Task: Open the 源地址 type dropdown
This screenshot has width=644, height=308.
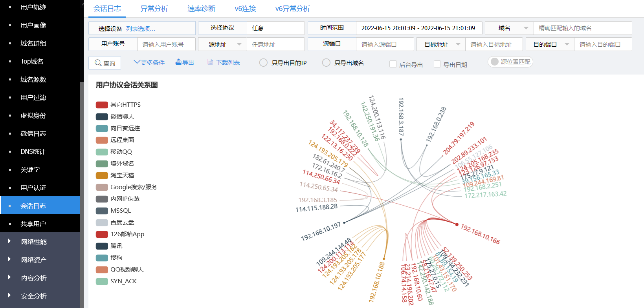Action: click(239, 44)
